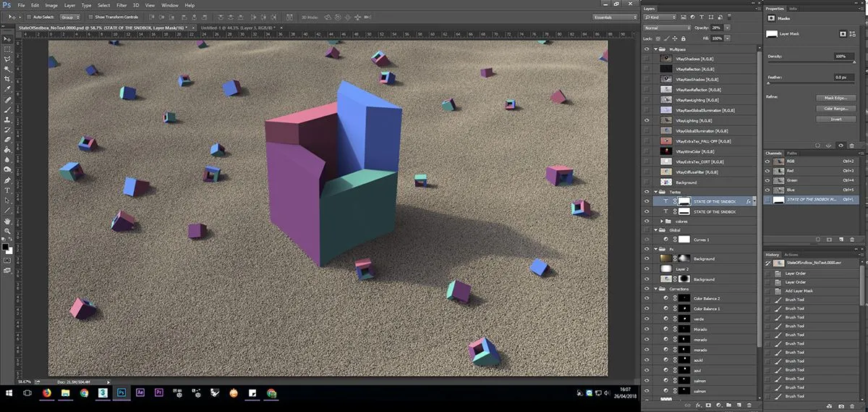The width and height of the screenshot is (868, 412).
Task: Select the Horizontal Type tool
Action: coord(9,190)
